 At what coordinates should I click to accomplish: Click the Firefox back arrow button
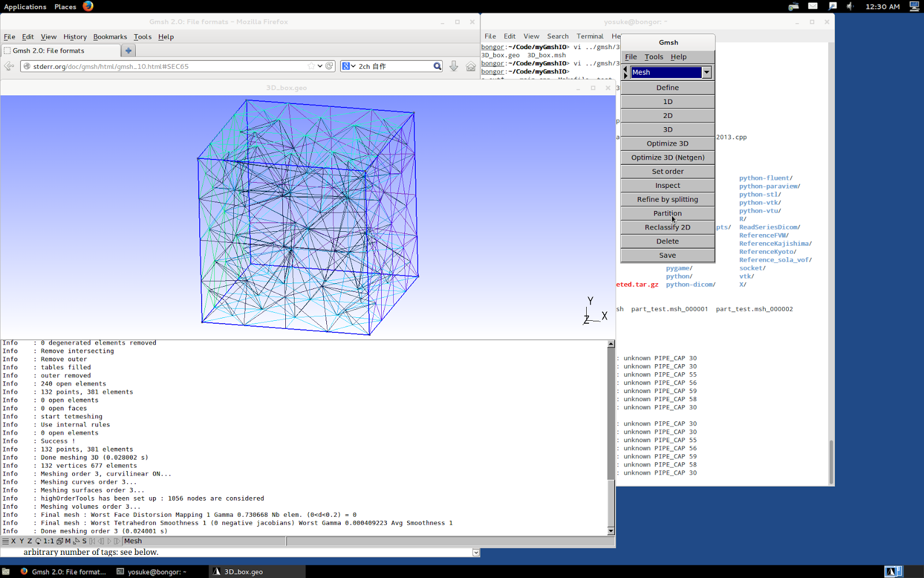pos(9,66)
